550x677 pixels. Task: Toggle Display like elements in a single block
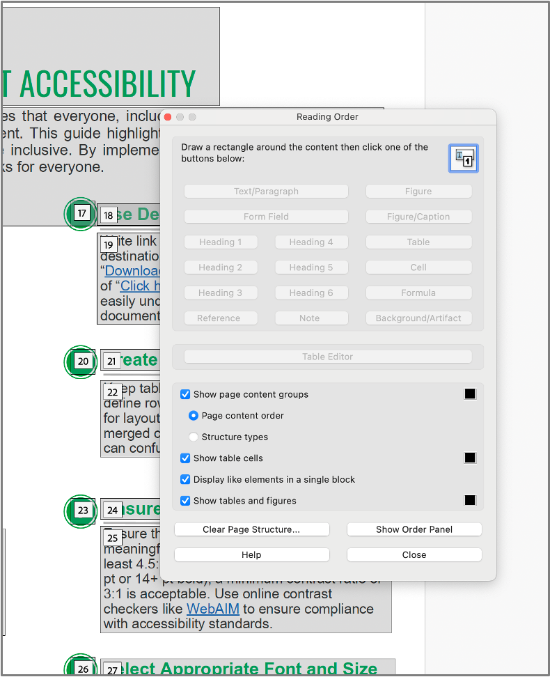point(185,479)
